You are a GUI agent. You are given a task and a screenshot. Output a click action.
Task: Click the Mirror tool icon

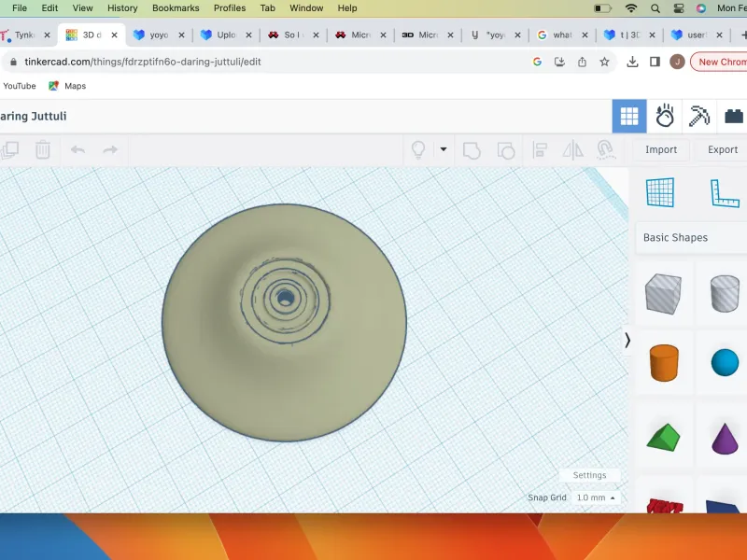tap(572, 150)
